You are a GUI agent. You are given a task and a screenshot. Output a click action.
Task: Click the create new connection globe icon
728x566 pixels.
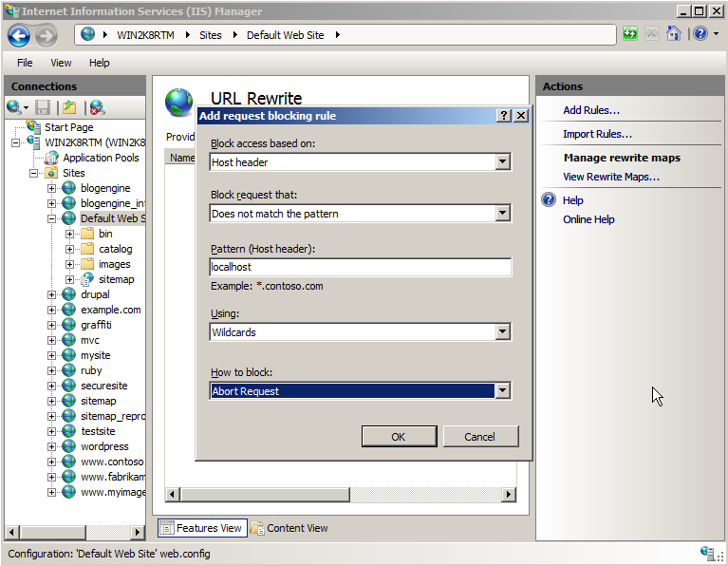coord(13,107)
